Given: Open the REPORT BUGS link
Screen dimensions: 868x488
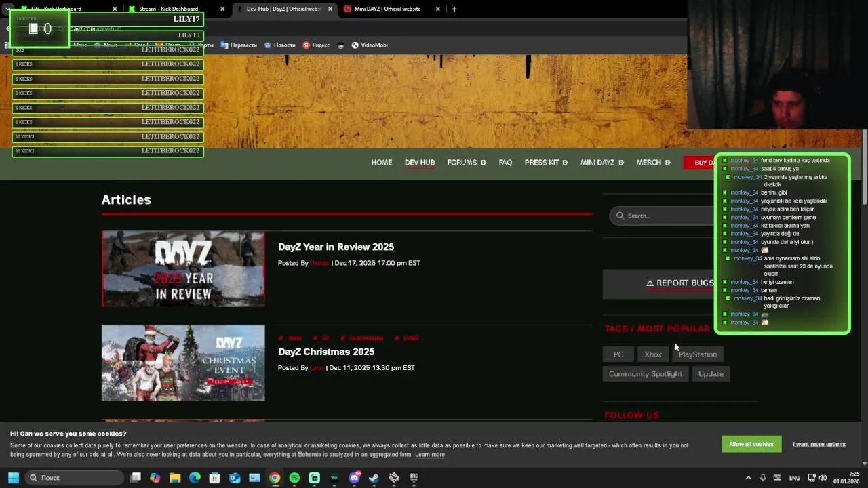Looking at the screenshot, I should [x=679, y=283].
